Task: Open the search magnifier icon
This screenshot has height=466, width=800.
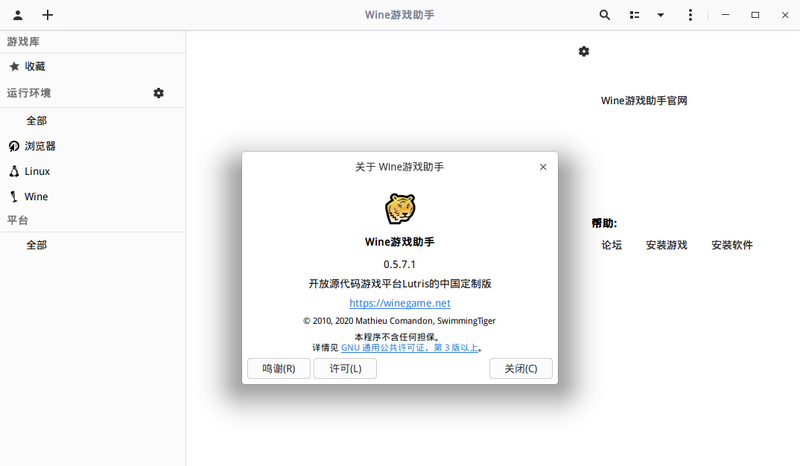Action: [x=605, y=15]
